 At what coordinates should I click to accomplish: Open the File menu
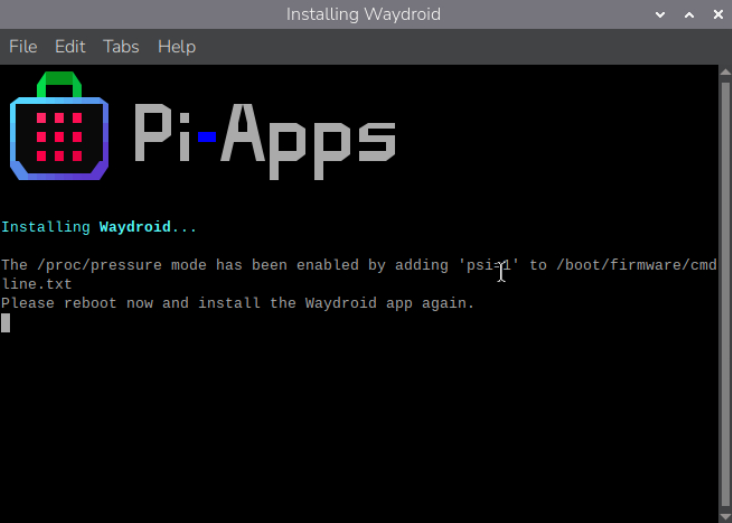pos(23,46)
